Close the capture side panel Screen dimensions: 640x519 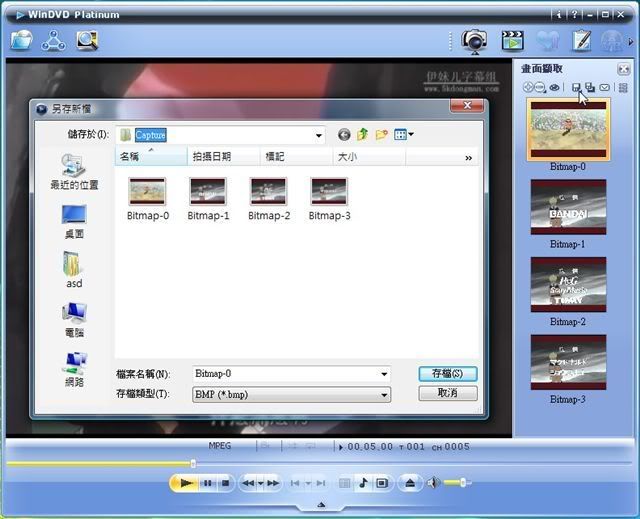(x=624, y=69)
